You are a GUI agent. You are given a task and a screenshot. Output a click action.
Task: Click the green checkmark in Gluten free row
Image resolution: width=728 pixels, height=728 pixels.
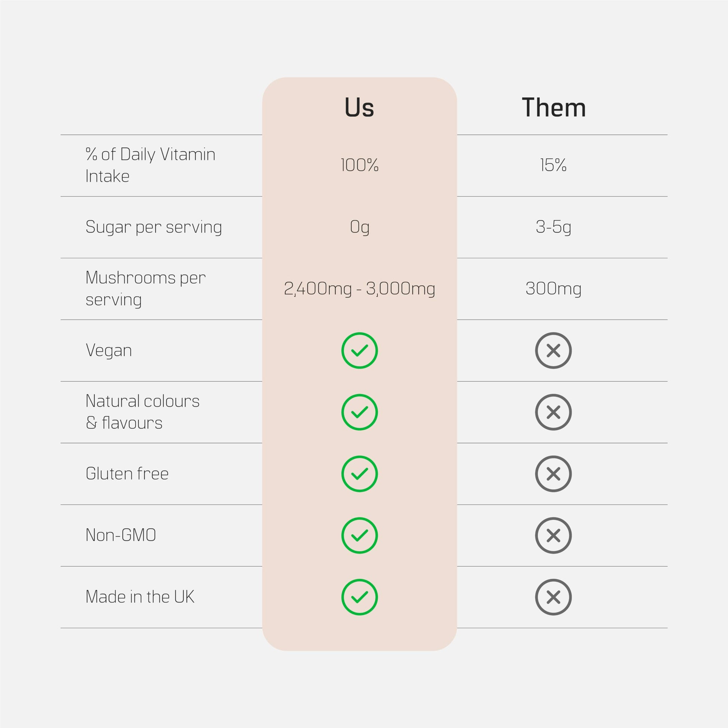(360, 474)
